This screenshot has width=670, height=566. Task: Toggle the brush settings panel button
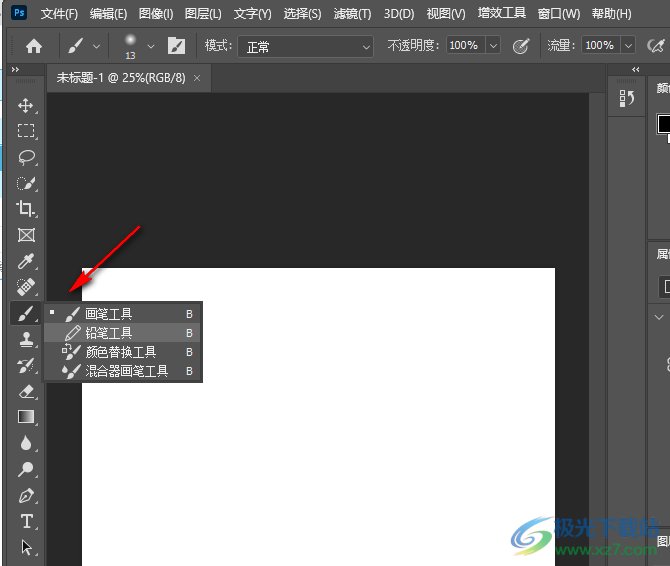click(x=176, y=46)
